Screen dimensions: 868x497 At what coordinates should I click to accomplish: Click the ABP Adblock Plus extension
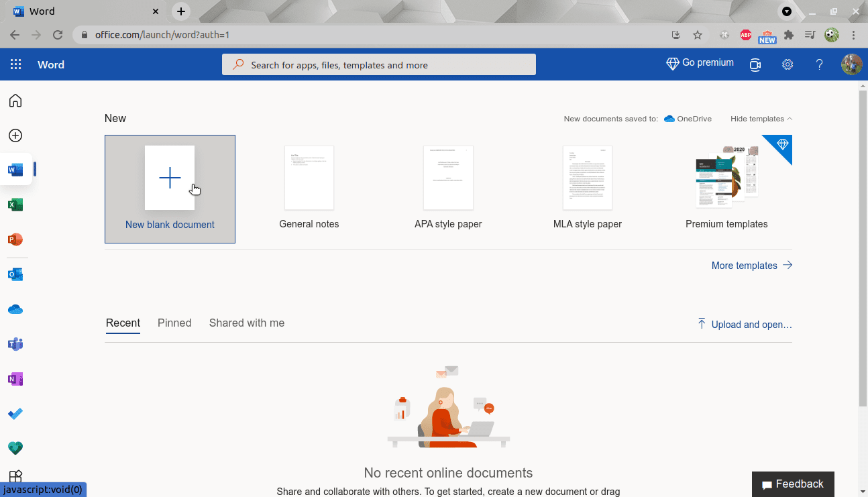click(746, 35)
